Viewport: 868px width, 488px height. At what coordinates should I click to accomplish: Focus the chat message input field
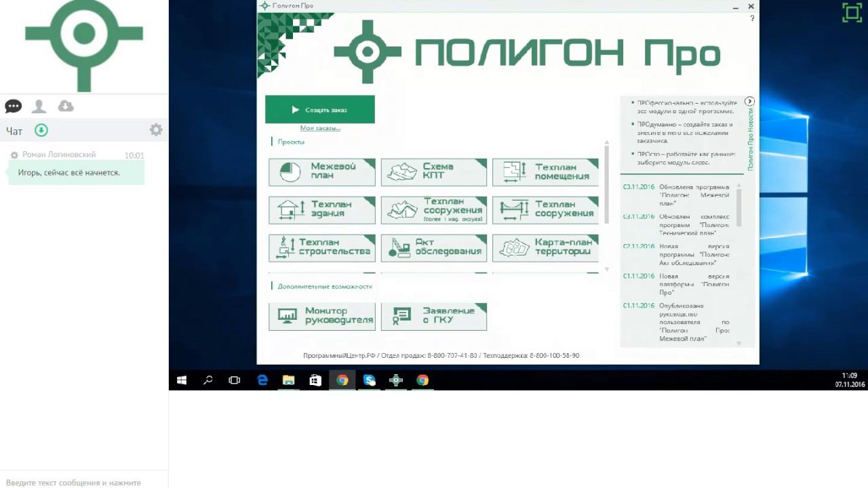[84, 483]
